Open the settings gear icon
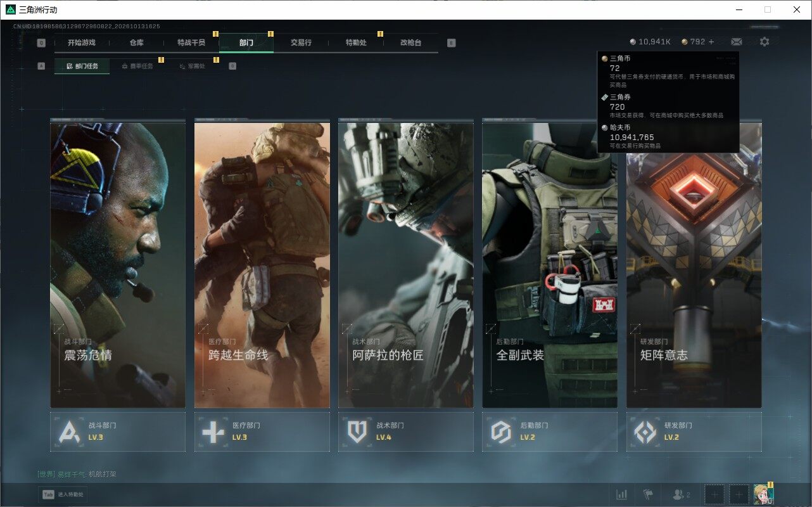This screenshot has height=507, width=812. tap(764, 42)
